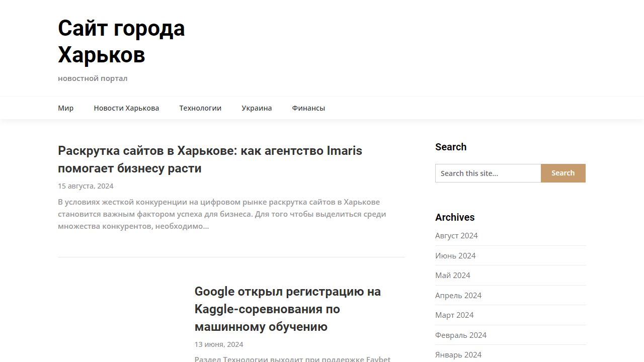Click the excerpt text of the Imaris article
Viewport: 644px width, 362px height.
(222, 214)
